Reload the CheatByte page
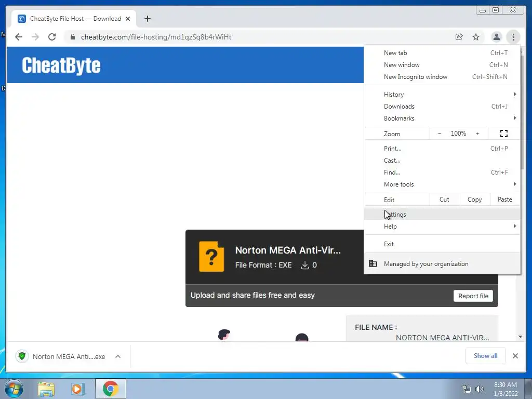Viewport: 532px width, 399px height. click(52, 37)
